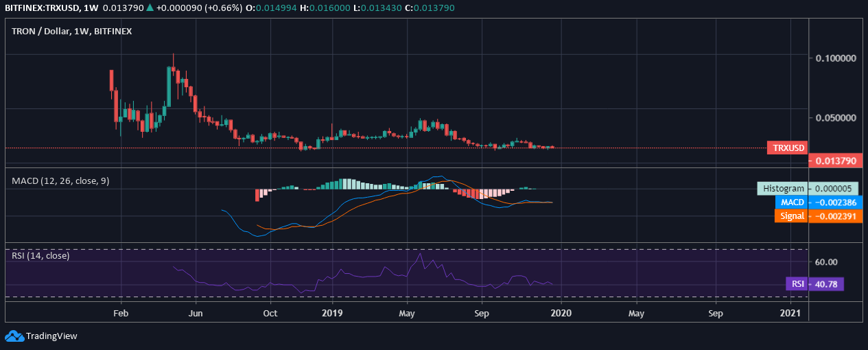The height and width of the screenshot is (350, 868).
Task: Open the TradingView text link
Action: point(51,336)
